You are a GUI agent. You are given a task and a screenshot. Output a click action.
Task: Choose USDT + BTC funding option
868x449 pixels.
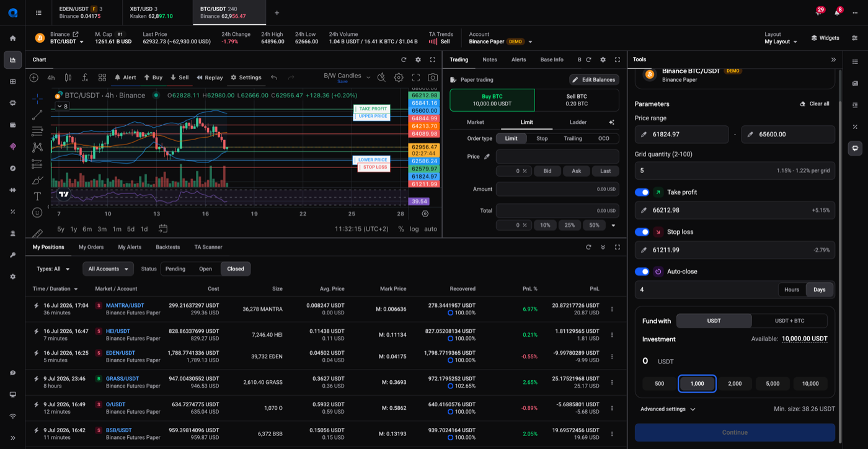(x=789, y=321)
